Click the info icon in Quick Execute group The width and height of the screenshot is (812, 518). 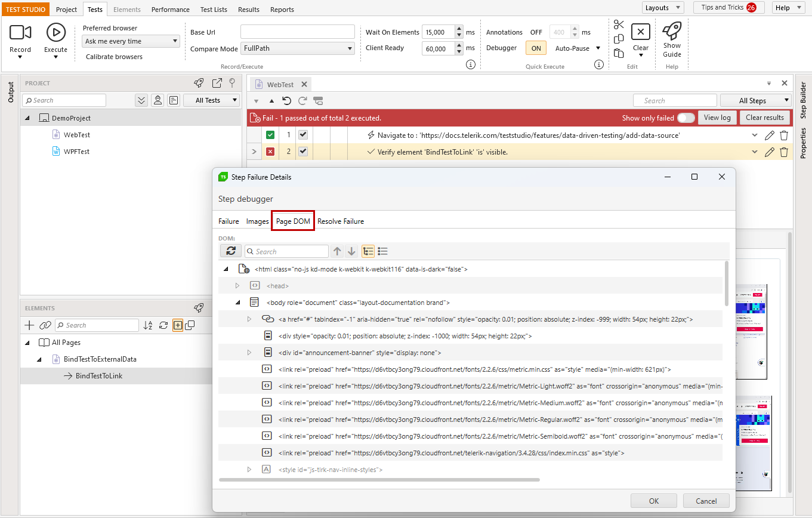point(598,64)
